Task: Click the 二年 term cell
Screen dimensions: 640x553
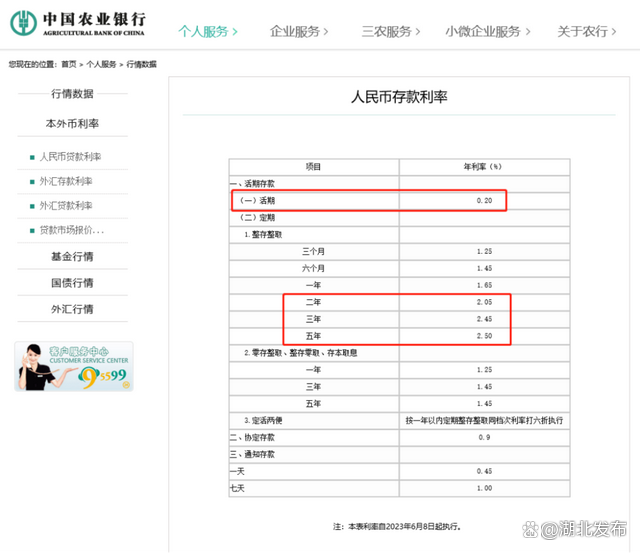Action: pos(313,302)
